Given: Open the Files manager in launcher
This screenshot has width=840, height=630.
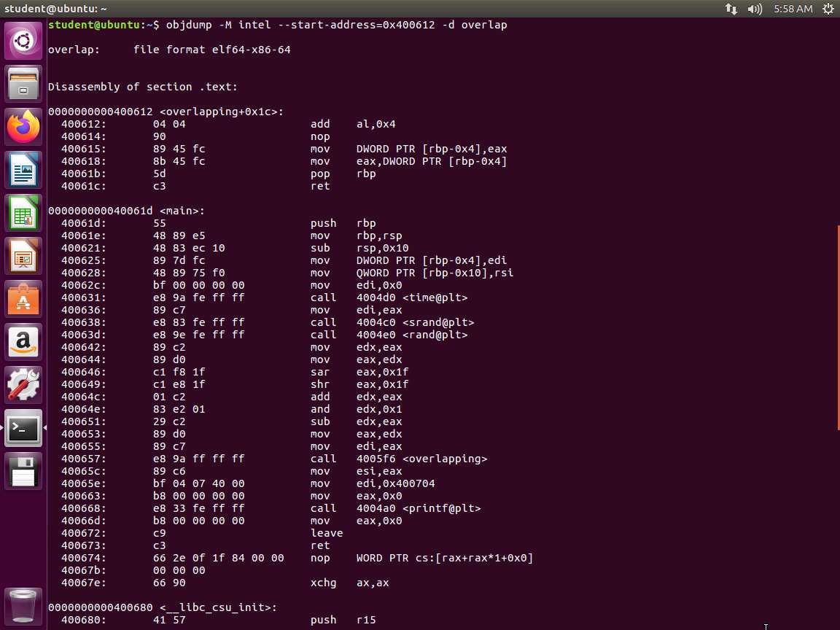Looking at the screenshot, I should coord(23,84).
